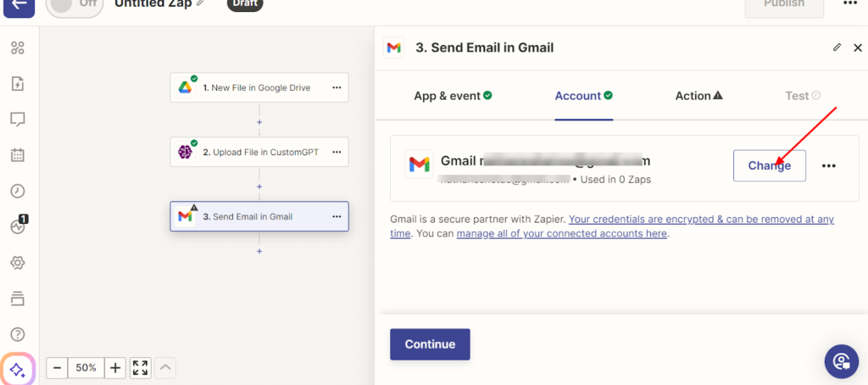Switch to the Account tab
This screenshot has height=385, width=868.
coord(583,96)
